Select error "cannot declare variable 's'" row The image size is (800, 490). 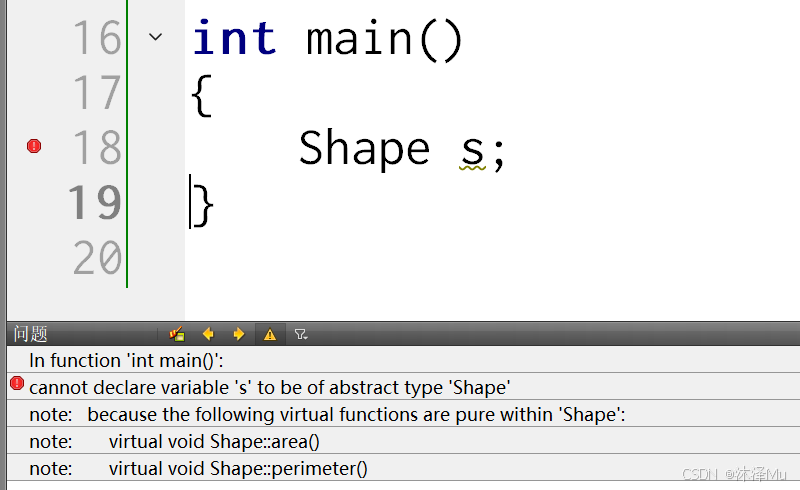(403, 387)
